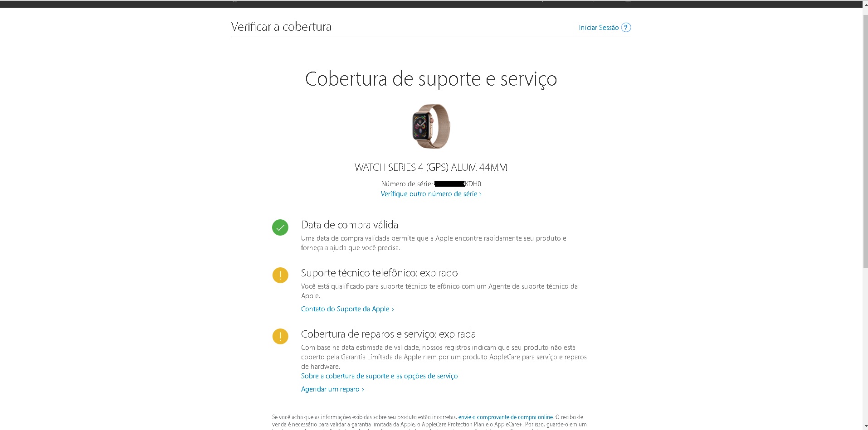Open the Iniciar Sessão link
The image size is (868, 430).
[599, 28]
